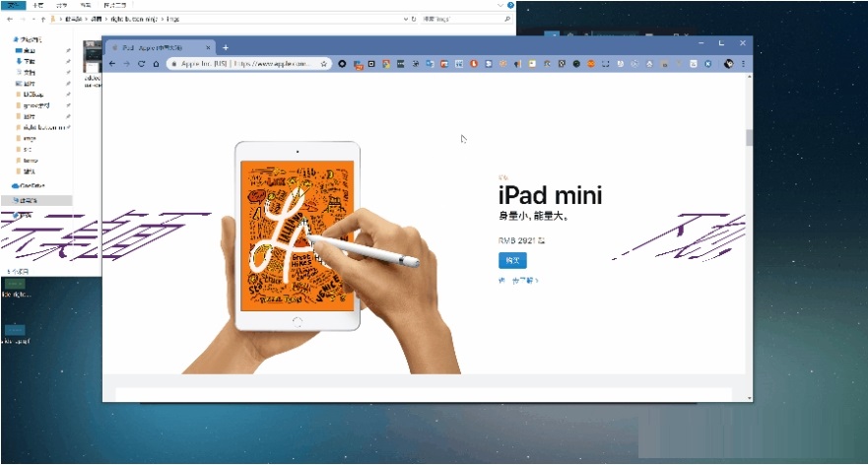Click Chrome's forward navigation arrow
The height and width of the screenshot is (465, 868).
[127, 64]
